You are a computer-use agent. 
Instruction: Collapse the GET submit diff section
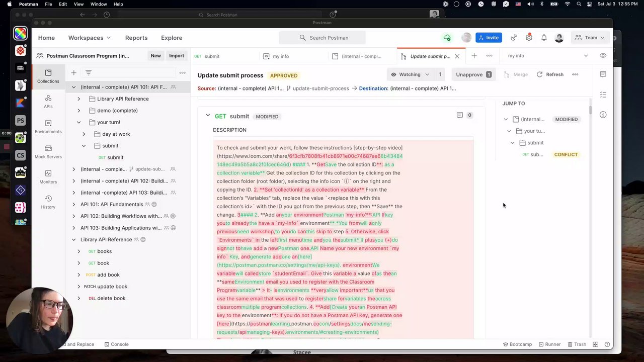[x=208, y=116]
